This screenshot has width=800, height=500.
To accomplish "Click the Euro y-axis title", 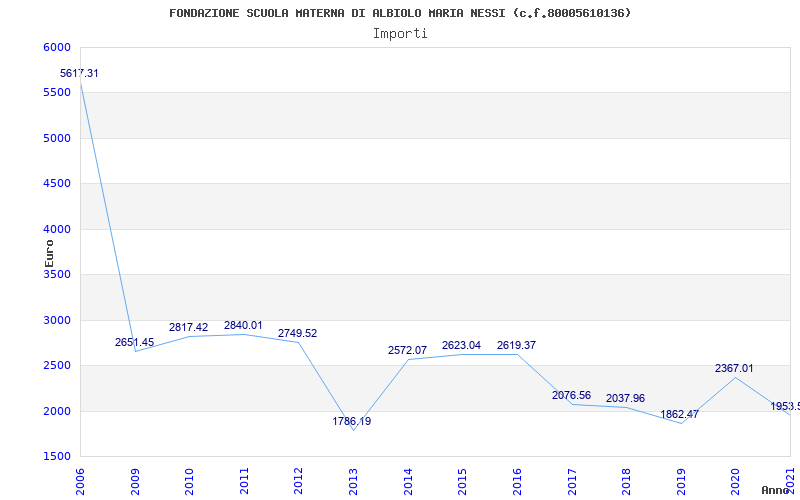I will pyautogui.click(x=49, y=253).
